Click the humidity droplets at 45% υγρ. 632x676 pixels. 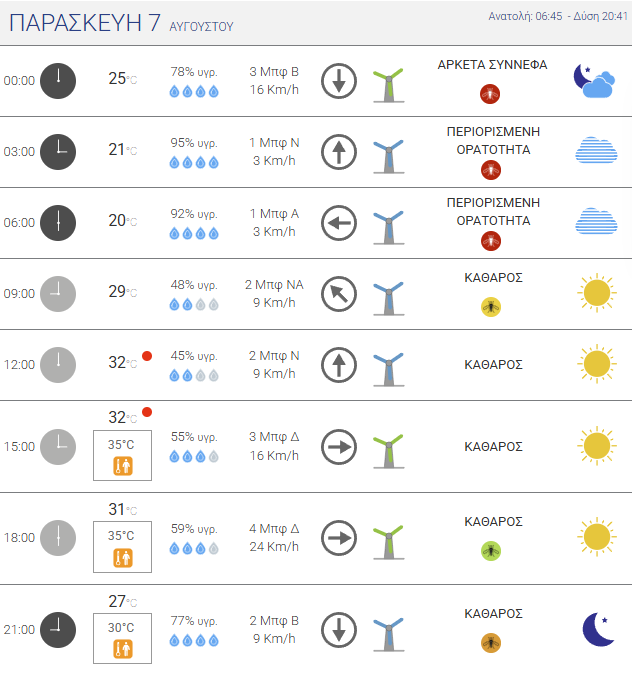[194, 376]
